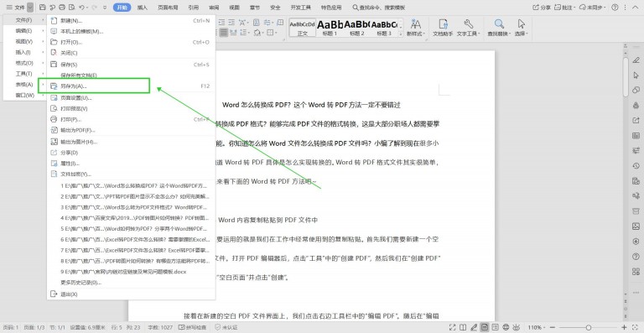The width and height of the screenshot is (644, 333).
Task: Apply the 标题 2 heading style
Action: coord(357,28)
